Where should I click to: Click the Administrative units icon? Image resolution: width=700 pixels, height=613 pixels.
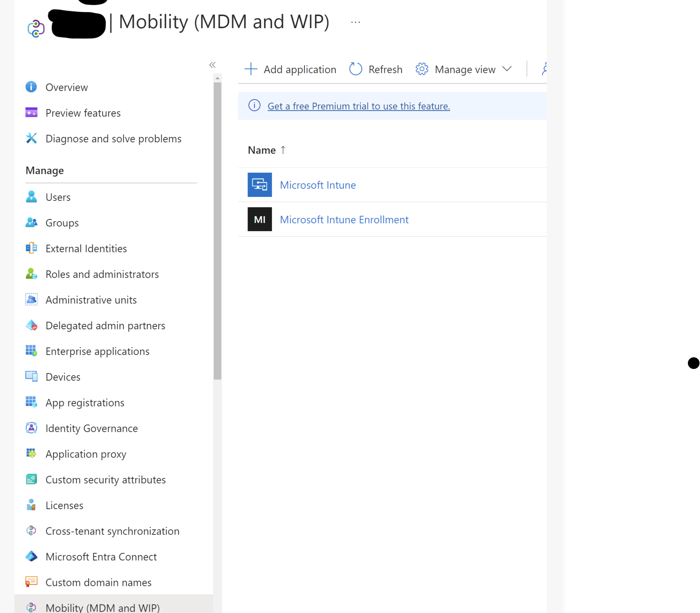[31, 299]
